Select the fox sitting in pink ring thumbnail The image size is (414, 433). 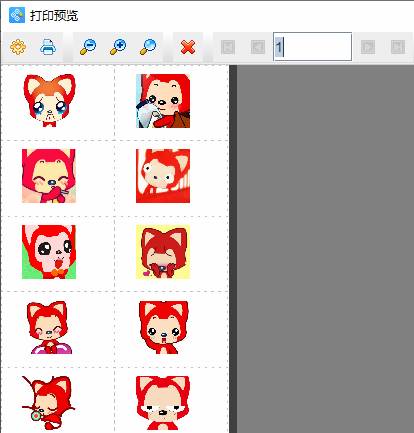click(50, 327)
